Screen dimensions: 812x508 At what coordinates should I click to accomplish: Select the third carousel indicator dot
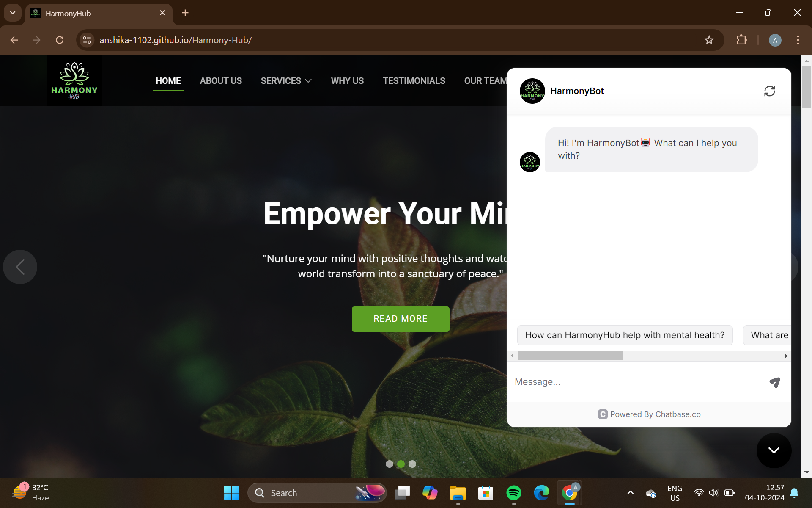[x=412, y=464]
